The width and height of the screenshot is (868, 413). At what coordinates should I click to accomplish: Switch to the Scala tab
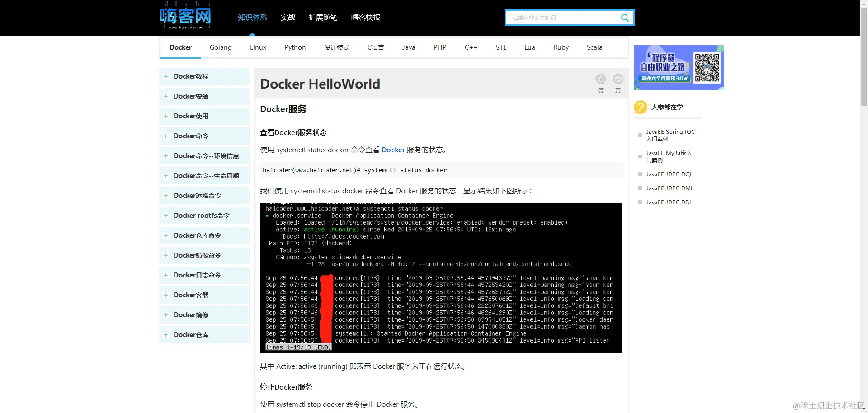(594, 47)
